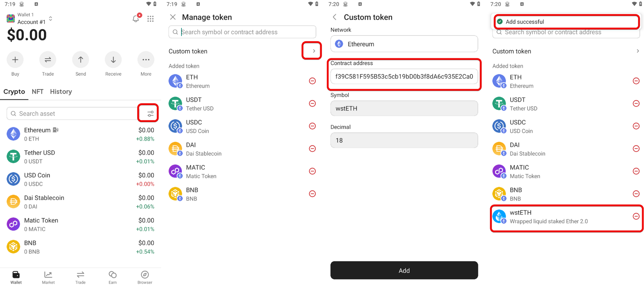The height and width of the screenshot is (286, 644).
Task: Open Dai Stablecoin asset row
Action: (x=80, y=202)
